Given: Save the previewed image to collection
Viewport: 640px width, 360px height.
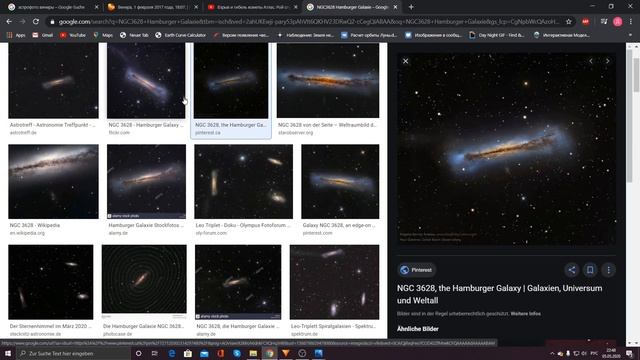Looking at the screenshot, I should pyautogui.click(x=590, y=270).
